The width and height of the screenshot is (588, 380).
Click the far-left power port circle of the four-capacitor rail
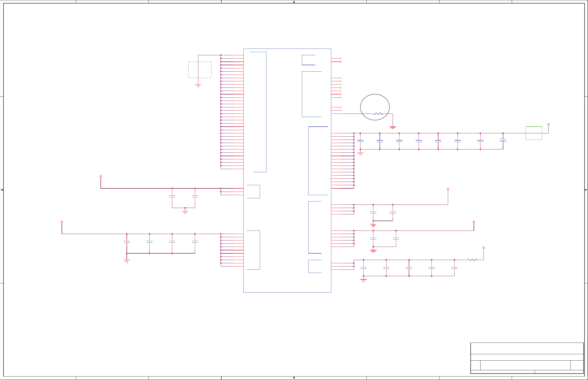(x=62, y=222)
